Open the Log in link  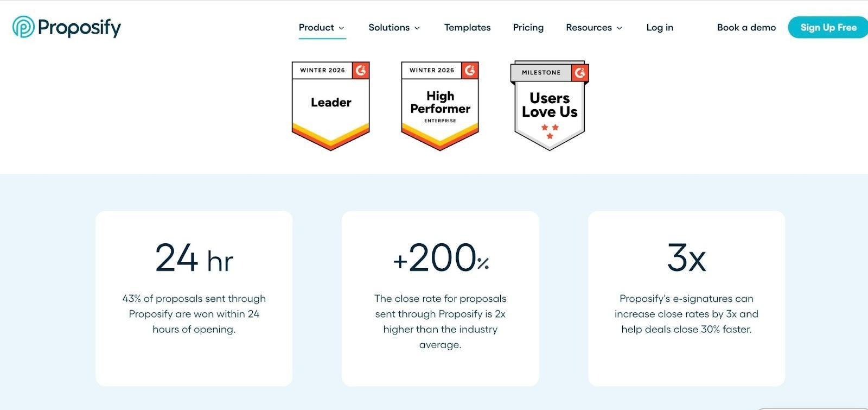pos(660,27)
